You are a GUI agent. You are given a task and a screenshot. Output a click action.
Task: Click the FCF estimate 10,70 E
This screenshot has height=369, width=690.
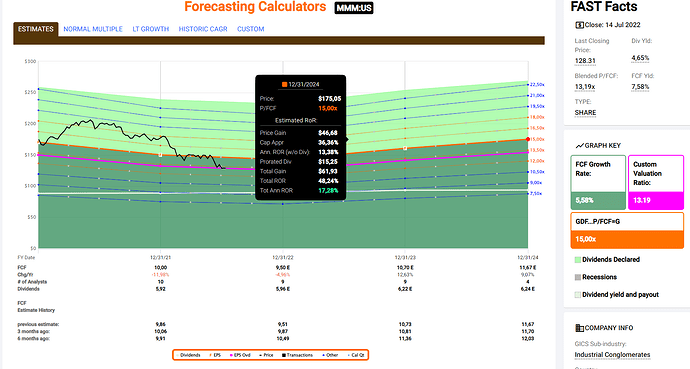click(x=405, y=267)
